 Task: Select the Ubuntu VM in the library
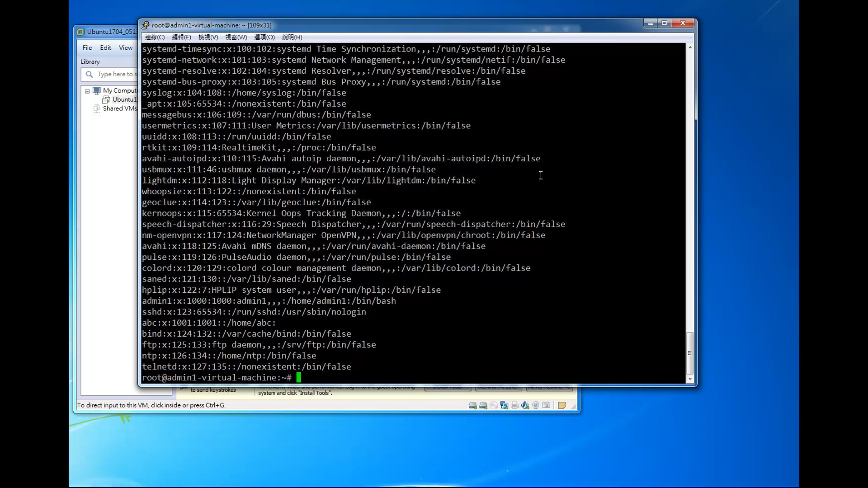(x=123, y=99)
